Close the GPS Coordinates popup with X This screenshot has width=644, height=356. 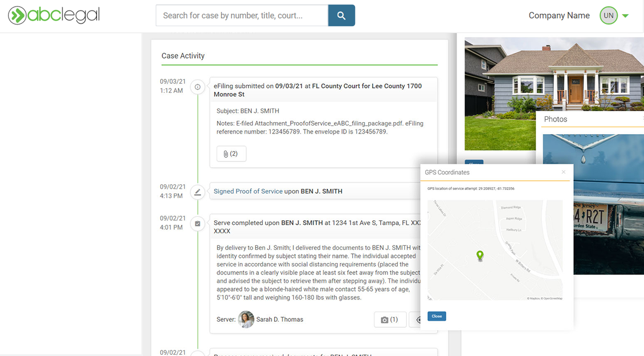coord(564,172)
